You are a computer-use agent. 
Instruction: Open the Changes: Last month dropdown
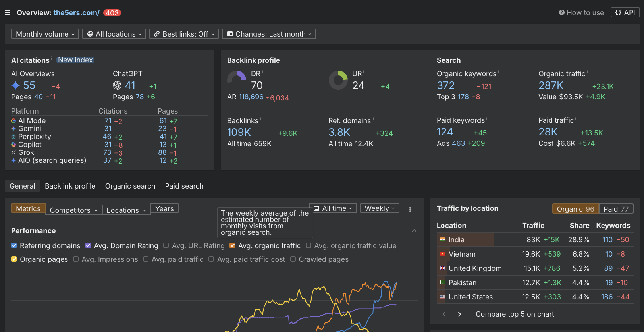click(x=269, y=34)
